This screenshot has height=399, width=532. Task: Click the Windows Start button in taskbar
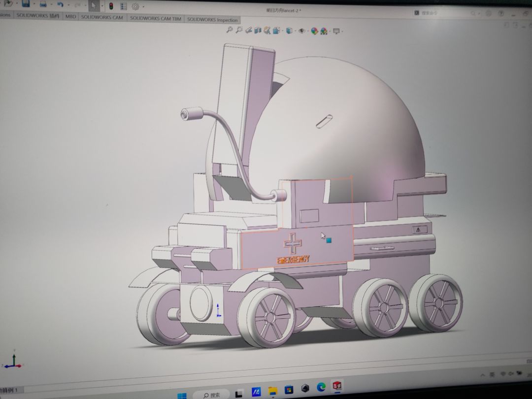click(x=182, y=395)
